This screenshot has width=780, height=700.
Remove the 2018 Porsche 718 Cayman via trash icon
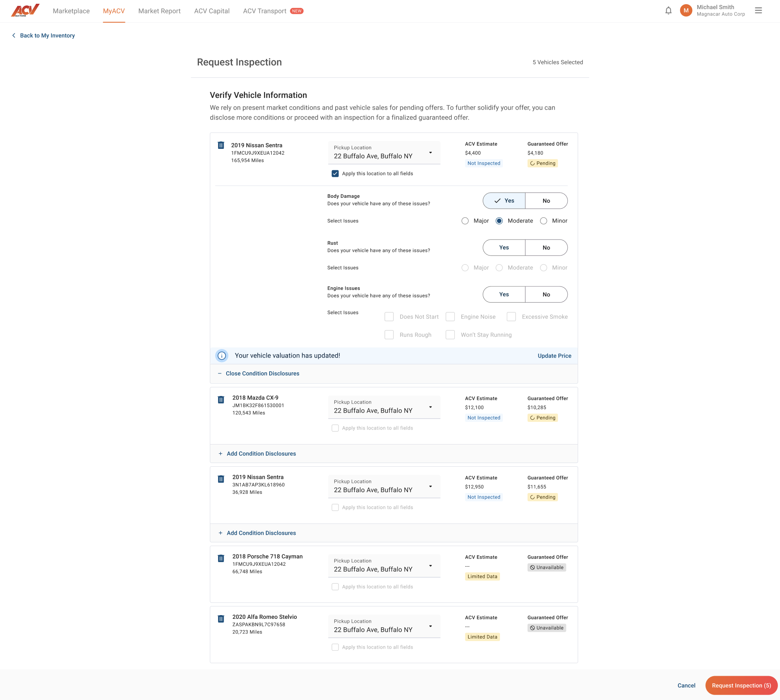coord(221,559)
